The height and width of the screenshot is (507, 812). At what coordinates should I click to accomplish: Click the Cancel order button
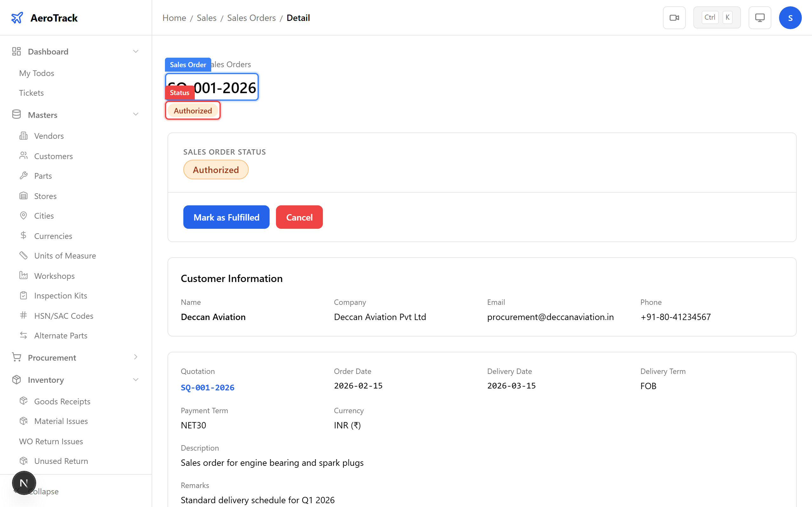pos(299,217)
